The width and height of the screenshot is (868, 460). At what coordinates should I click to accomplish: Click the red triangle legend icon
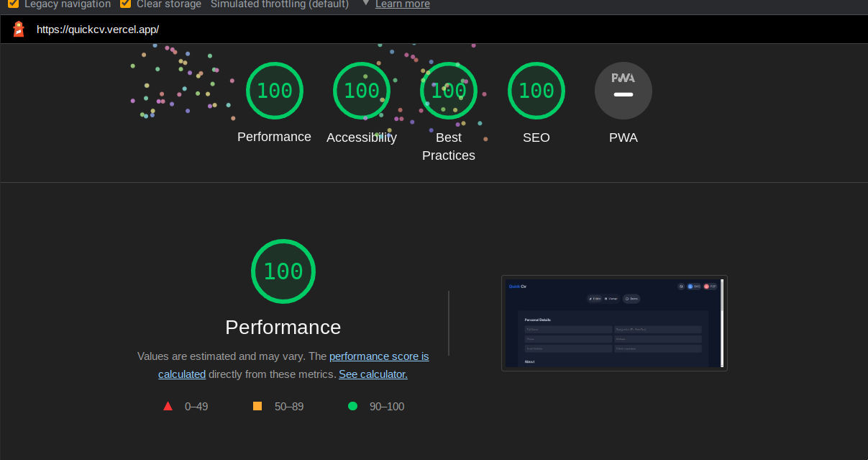point(168,405)
